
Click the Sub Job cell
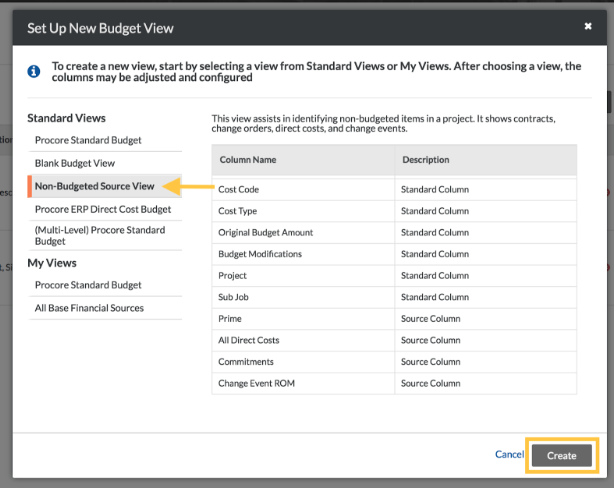point(303,297)
